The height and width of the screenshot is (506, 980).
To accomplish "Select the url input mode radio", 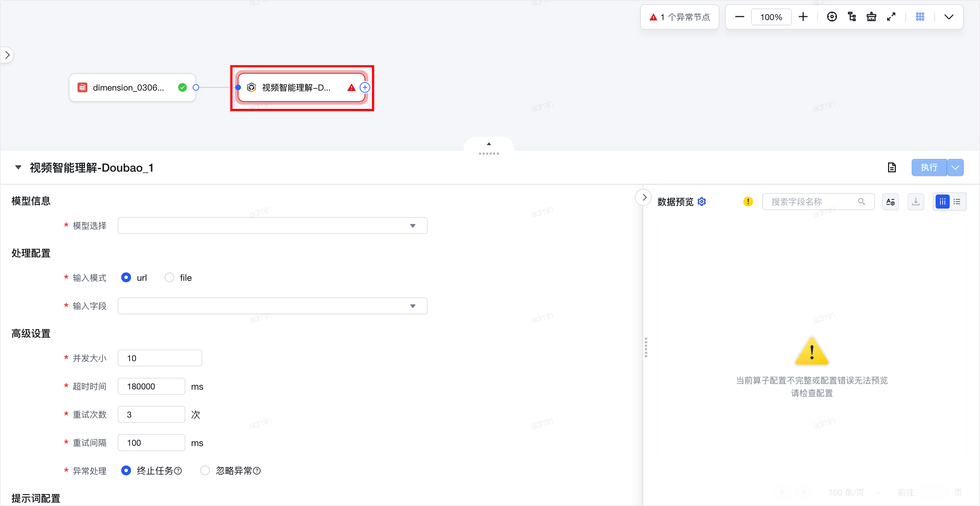I will point(126,277).
